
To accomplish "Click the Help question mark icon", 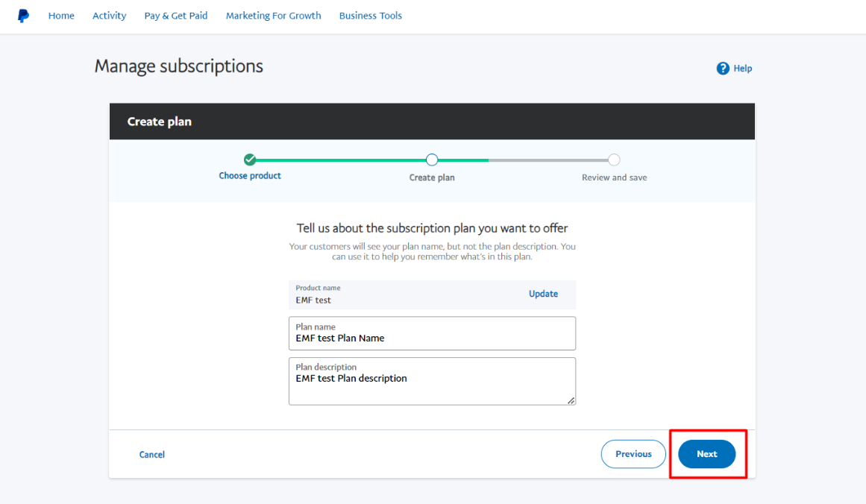I will click(x=722, y=69).
